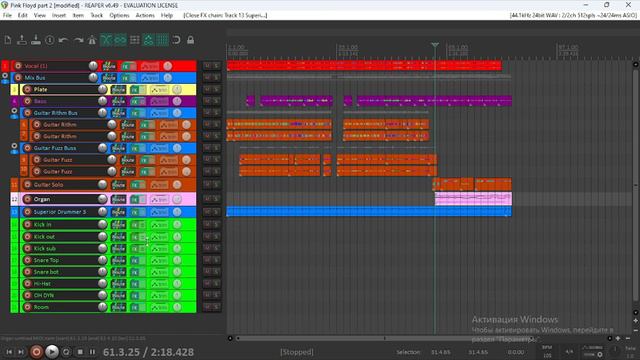
Task: Solo the Organ track
Action: click(216, 199)
